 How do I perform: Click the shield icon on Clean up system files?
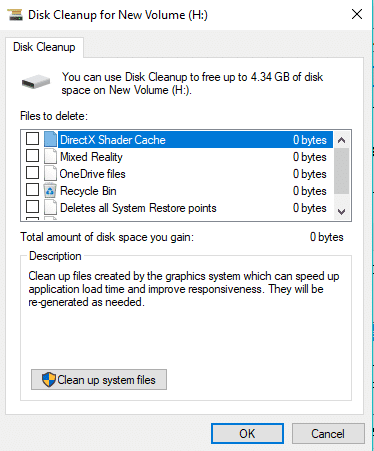point(49,380)
